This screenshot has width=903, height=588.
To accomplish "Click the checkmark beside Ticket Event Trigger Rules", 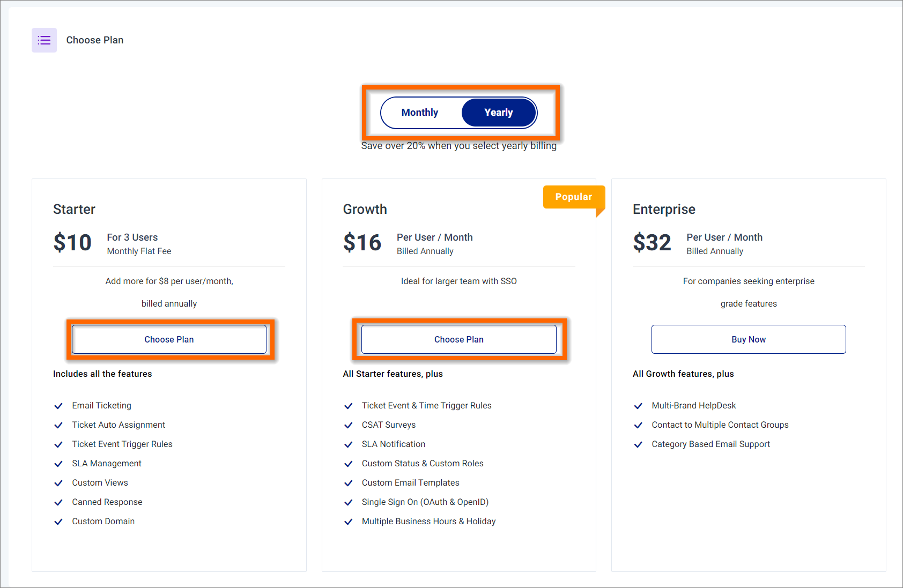I will tap(58, 444).
